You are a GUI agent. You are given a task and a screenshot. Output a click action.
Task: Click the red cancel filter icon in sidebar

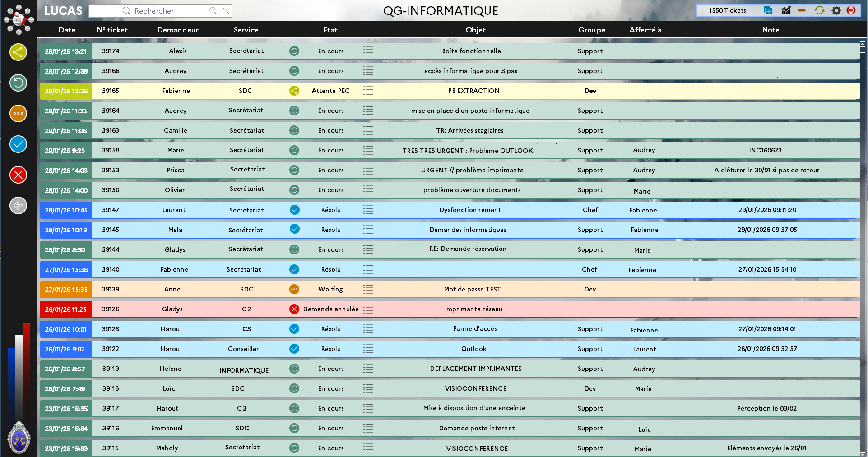click(18, 175)
